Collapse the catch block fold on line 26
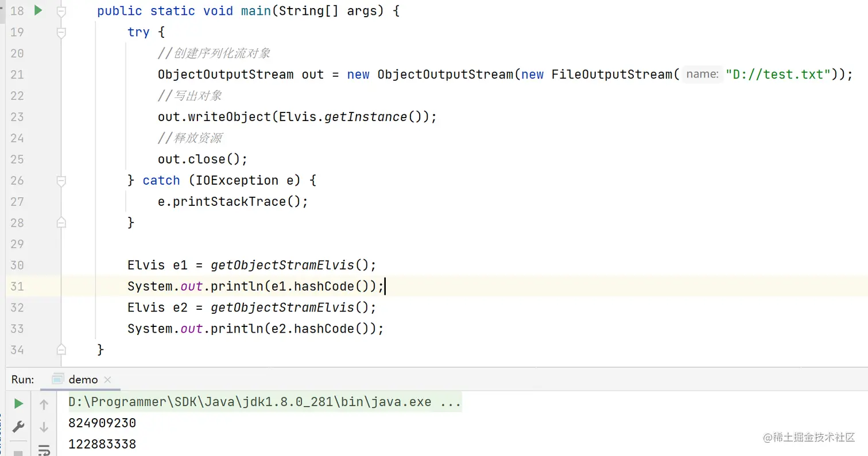Viewport: 868px width, 456px height. click(61, 181)
